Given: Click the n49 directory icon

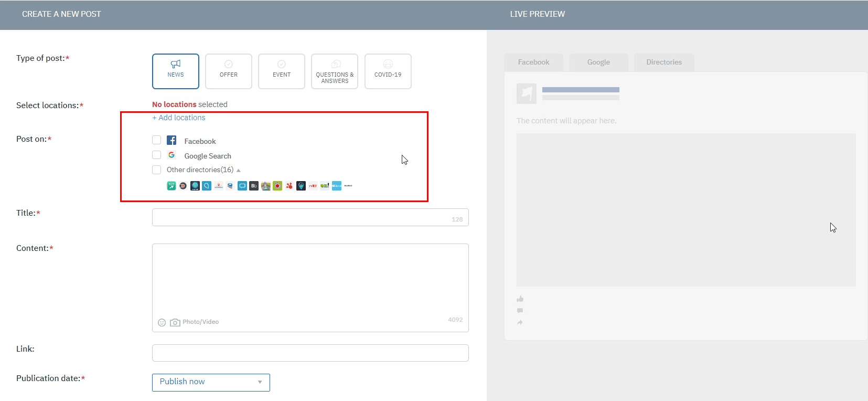Looking at the screenshot, I should (x=313, y=186).
